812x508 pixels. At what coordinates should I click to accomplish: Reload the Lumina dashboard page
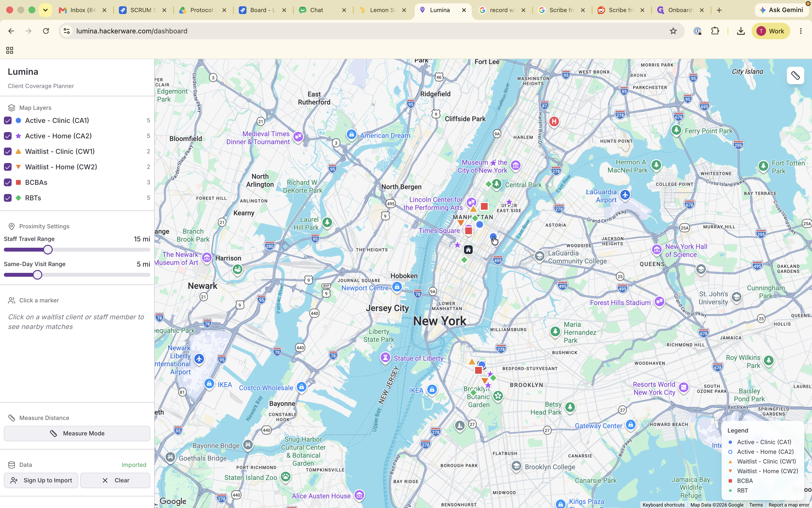[46, 31]
